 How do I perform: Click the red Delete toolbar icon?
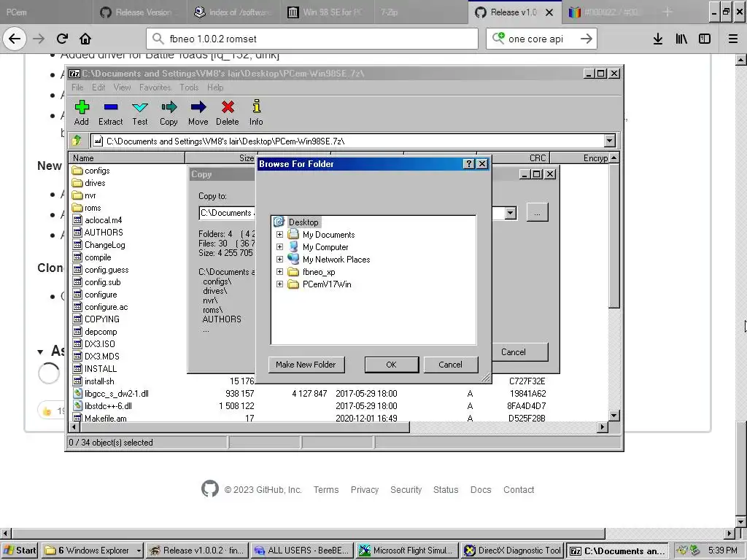click(x=228, y=113)
